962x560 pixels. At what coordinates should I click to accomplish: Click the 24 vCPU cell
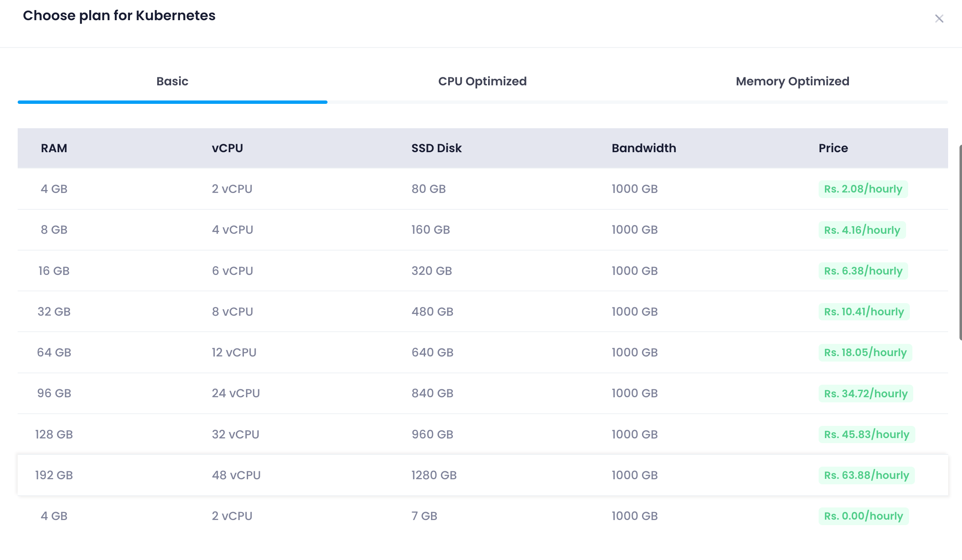236,393
